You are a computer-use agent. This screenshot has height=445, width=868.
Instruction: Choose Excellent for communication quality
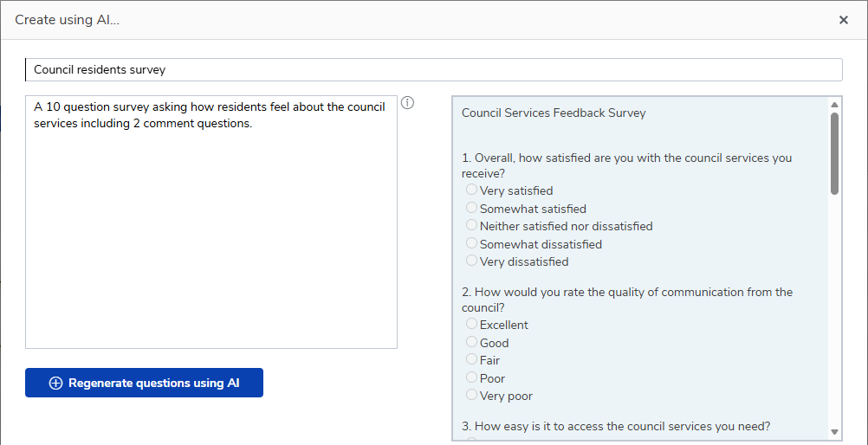[471, 323]
